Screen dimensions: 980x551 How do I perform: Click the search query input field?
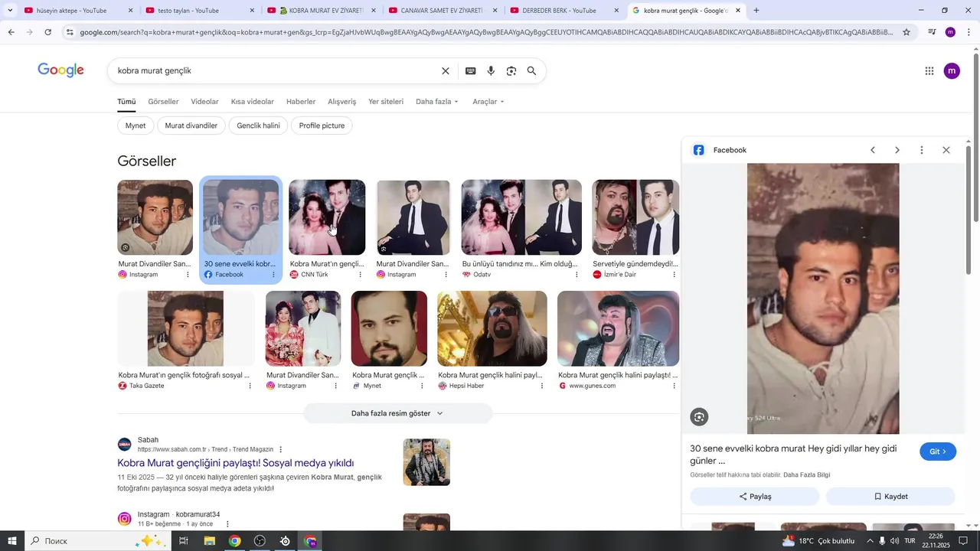(276, 71)
